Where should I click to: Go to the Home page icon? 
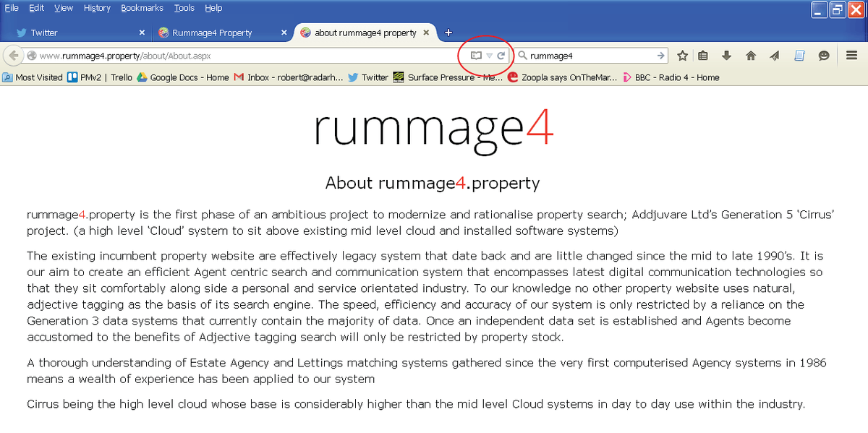point(751,56)
